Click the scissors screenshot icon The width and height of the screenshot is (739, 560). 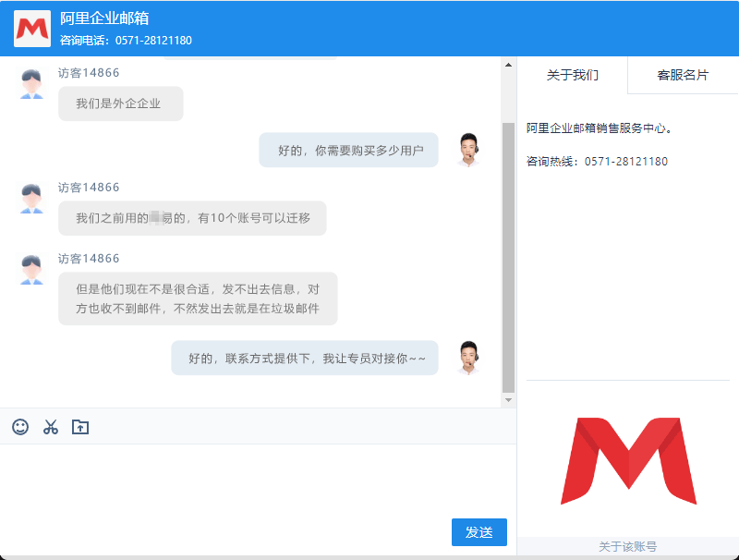[x=51, y=427]
